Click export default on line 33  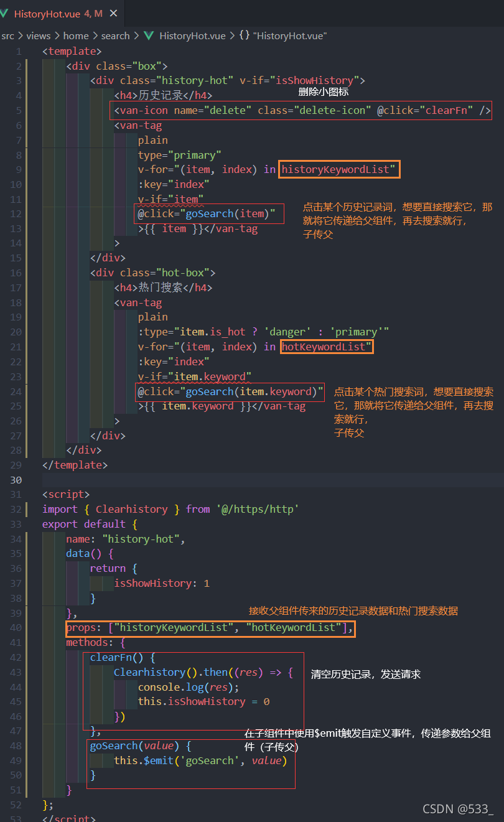[84, 525]
